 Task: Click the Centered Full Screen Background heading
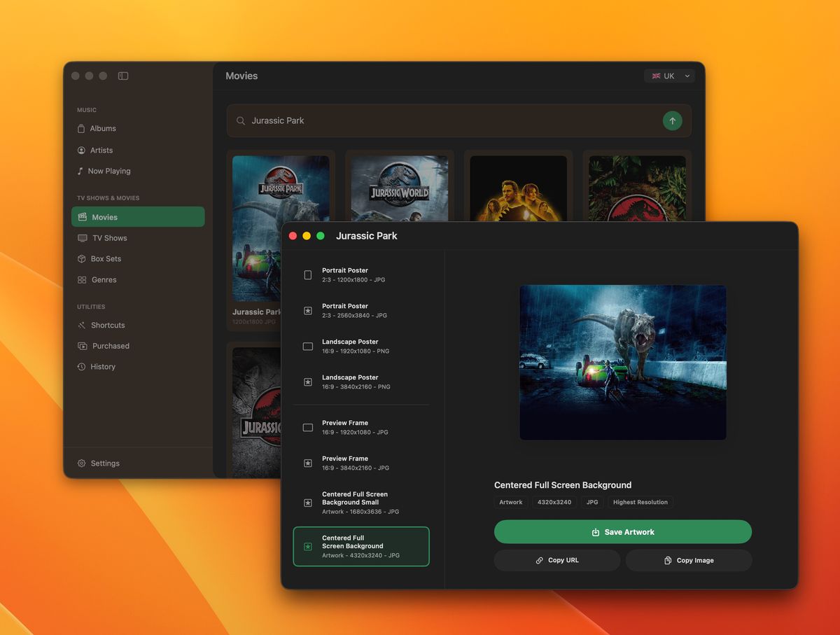click(x=563, y=484)
